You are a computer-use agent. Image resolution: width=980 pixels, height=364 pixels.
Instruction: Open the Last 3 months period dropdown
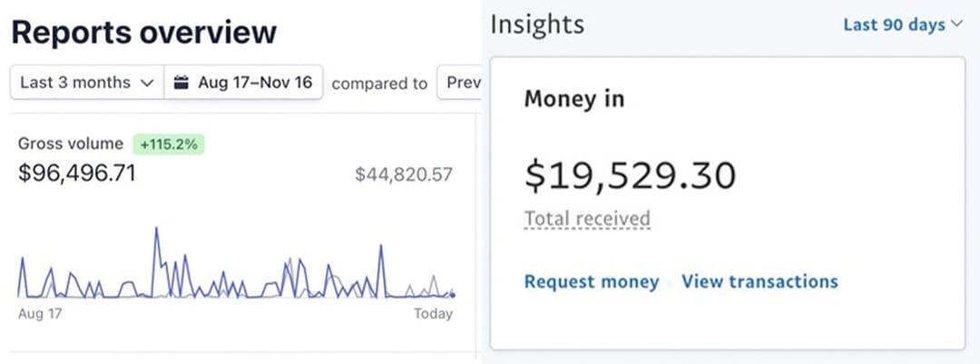(86, 83)
